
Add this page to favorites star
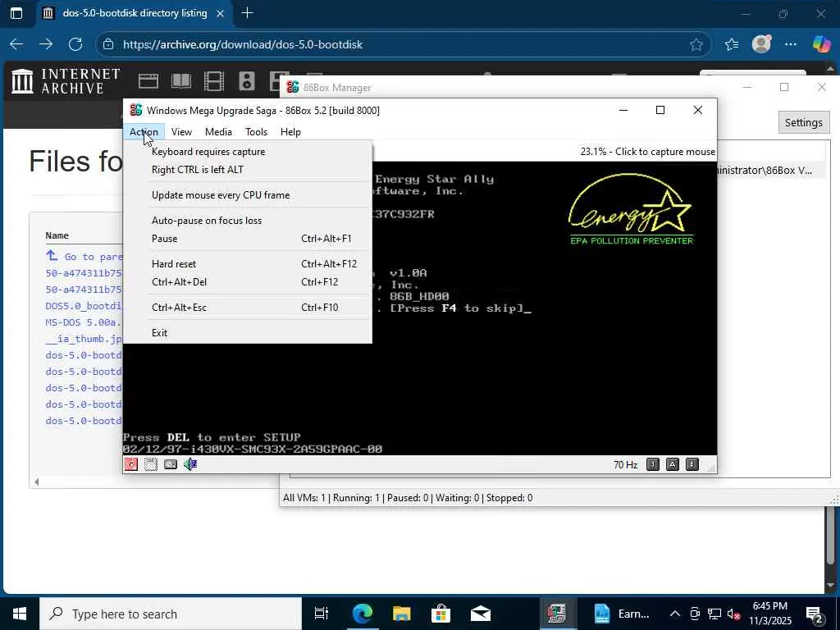696,44
